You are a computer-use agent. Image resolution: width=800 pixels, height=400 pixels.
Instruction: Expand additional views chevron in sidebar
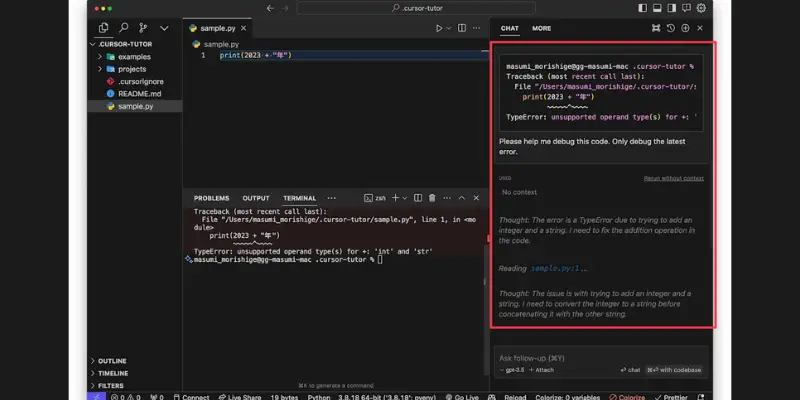(x=164, y=29)
